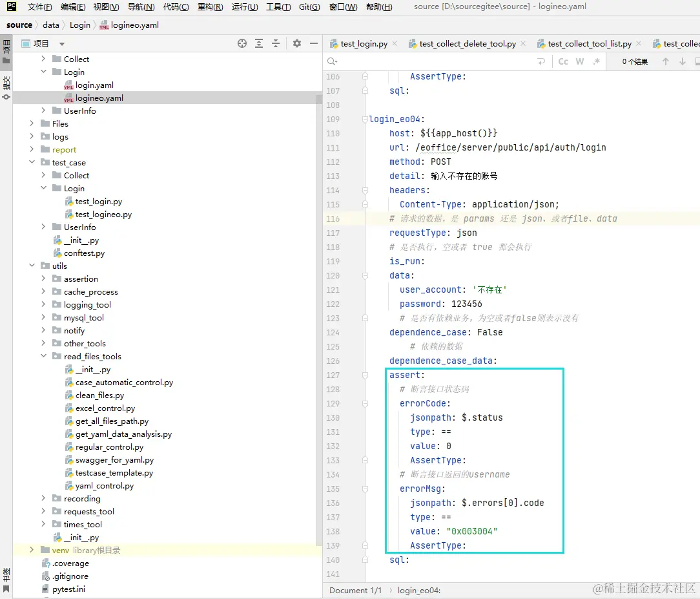Click the fold marker on line 114
The height and width of the screenshot is (599, 700).
click(365, 190)
